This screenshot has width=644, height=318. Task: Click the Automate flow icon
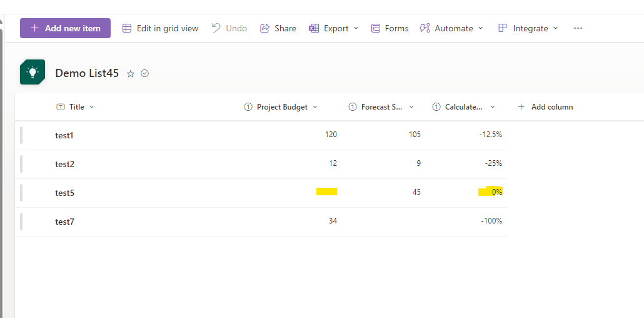[425, 28]
